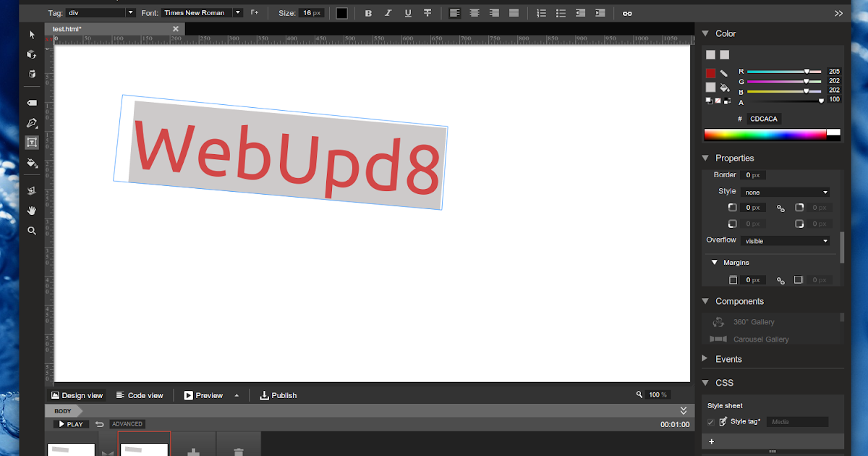Click the trash icon below the timeline

pyautogui.click(x=238, y=450)
